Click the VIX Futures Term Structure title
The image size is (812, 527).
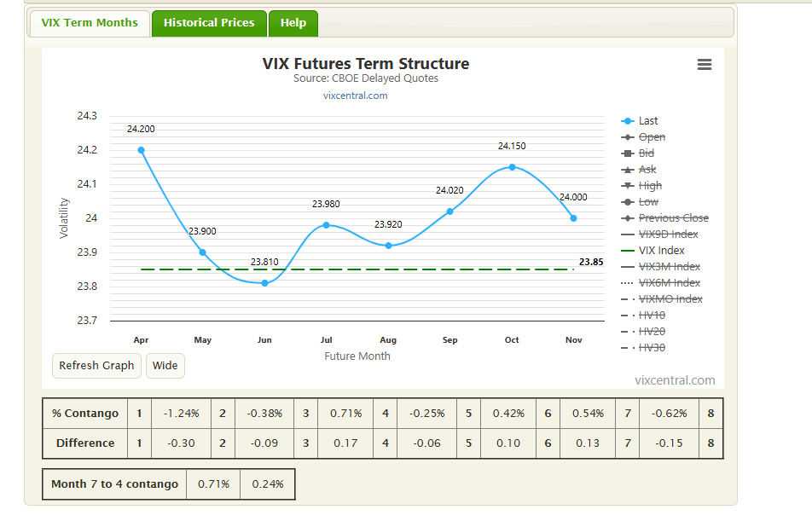click(366, 64)
